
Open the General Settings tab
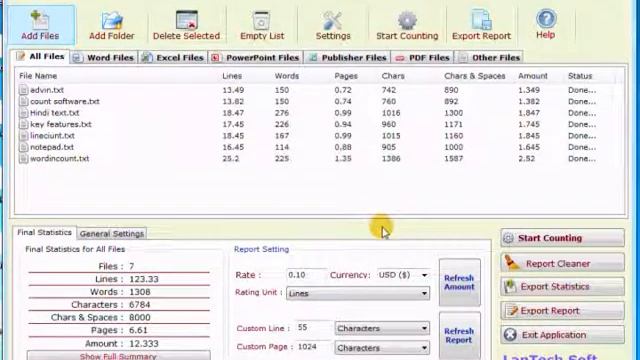pyautogui.click(x=112, y=233)
